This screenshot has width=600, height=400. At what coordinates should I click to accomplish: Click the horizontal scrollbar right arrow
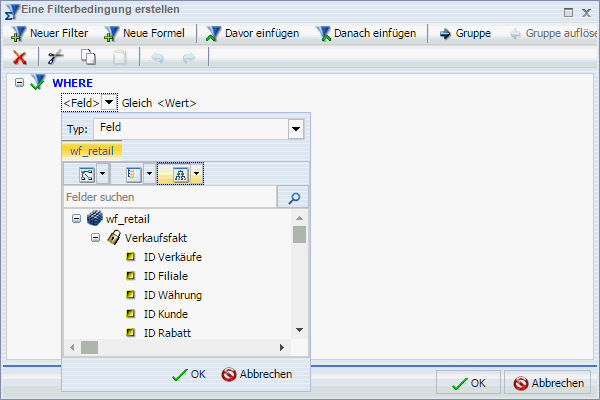coord(282,348)
